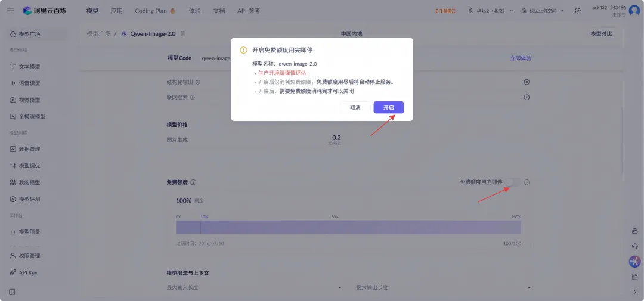The image size is (644, 301).
Task: Click the warning icon in the dialog title
Action: point(243,50)
